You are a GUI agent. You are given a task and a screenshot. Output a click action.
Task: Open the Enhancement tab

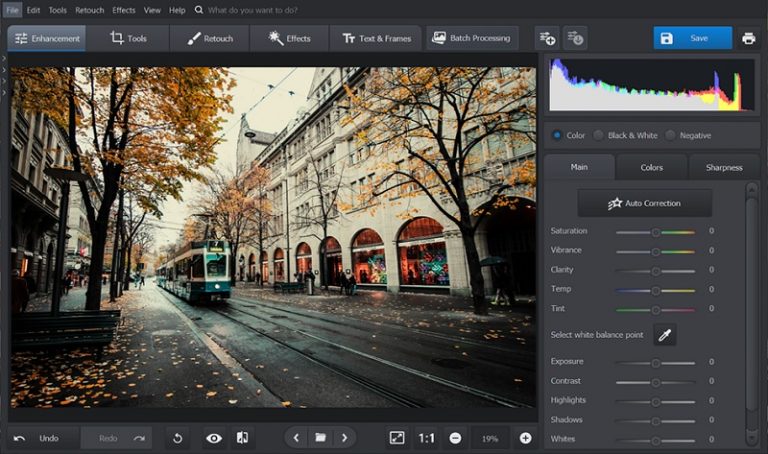(x=47, y=38)
